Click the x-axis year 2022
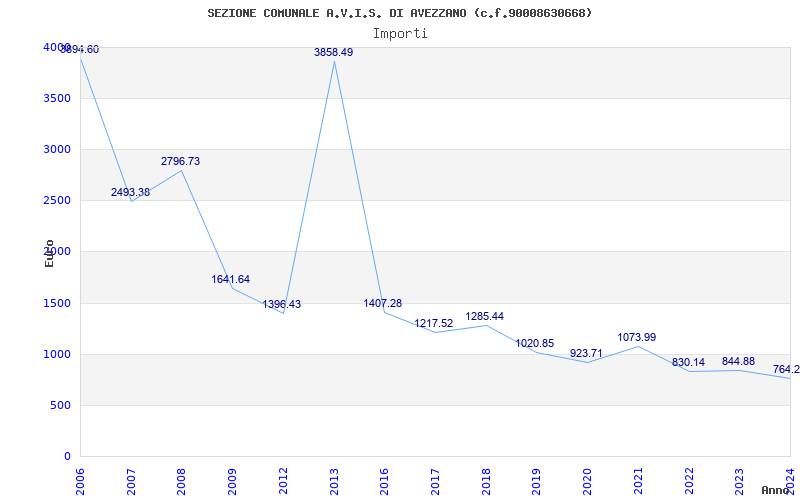Viewport: 800px width, 500px height. [x=689, y=481]
